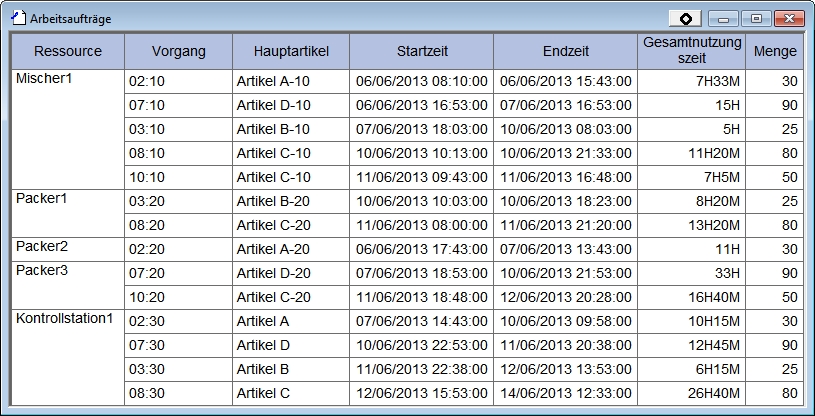815x416 pixels.
Task: Click the diamond button in title bar
Action: 685,18
